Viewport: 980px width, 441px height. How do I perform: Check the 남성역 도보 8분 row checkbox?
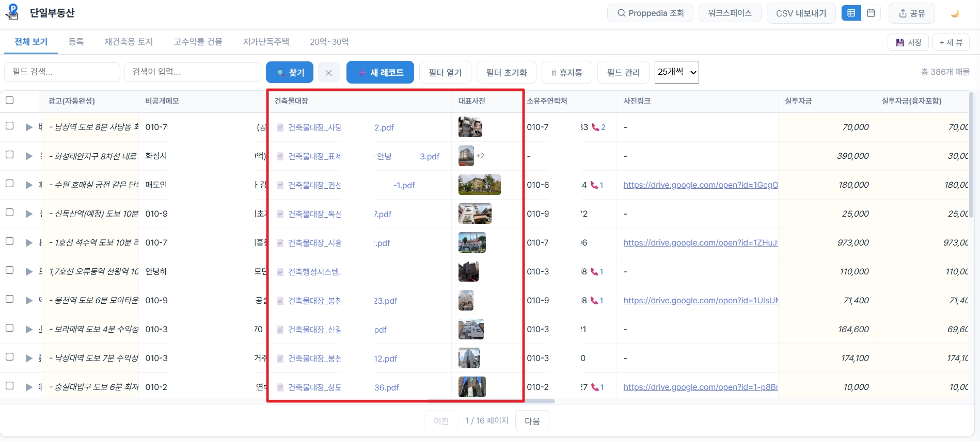(9, 126)
